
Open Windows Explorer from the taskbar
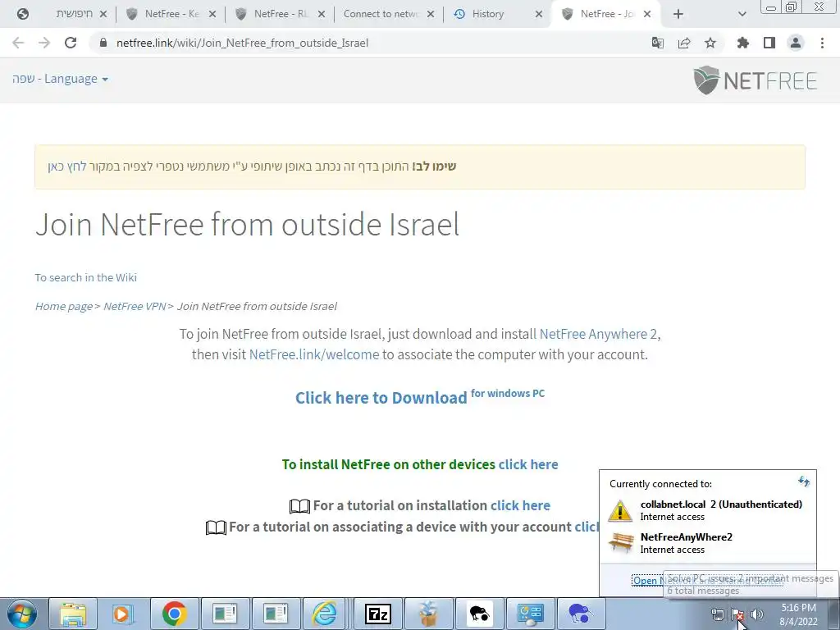73,614
